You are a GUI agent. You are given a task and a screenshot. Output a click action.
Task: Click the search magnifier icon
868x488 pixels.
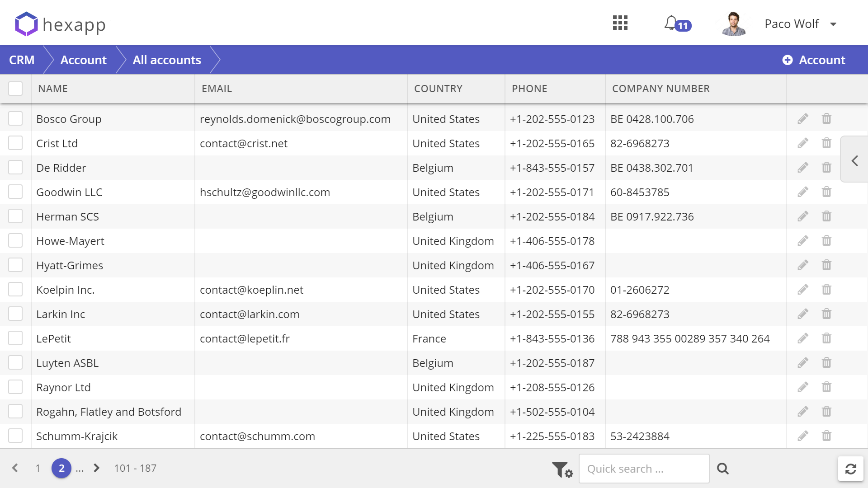[723, 469]
